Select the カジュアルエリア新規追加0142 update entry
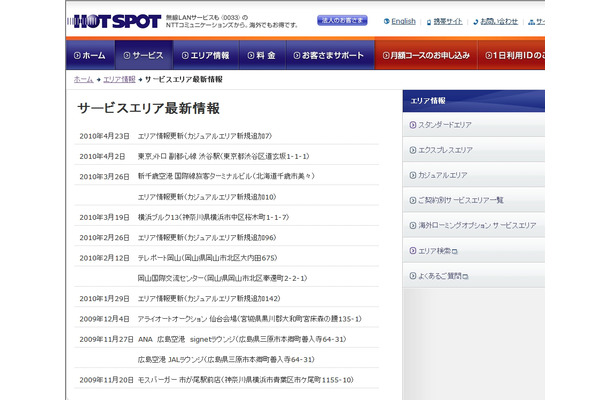 (x=209, y=298)
